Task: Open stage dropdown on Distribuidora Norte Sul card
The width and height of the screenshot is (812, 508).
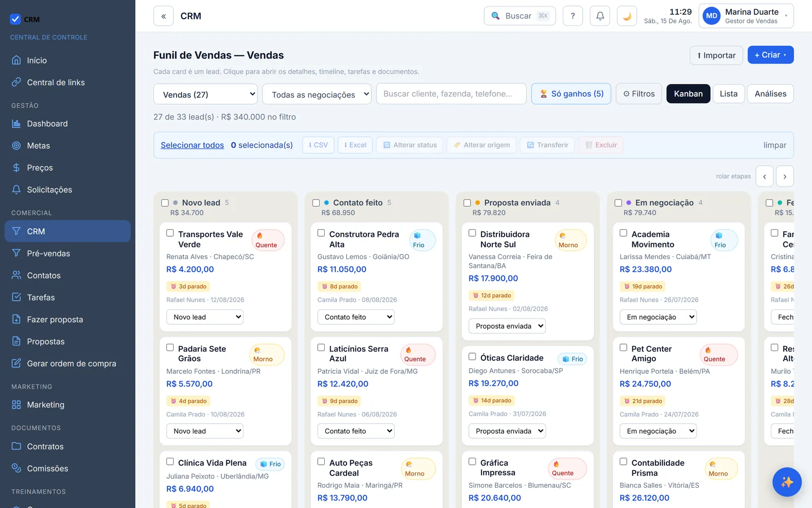Action: [507, 326]
